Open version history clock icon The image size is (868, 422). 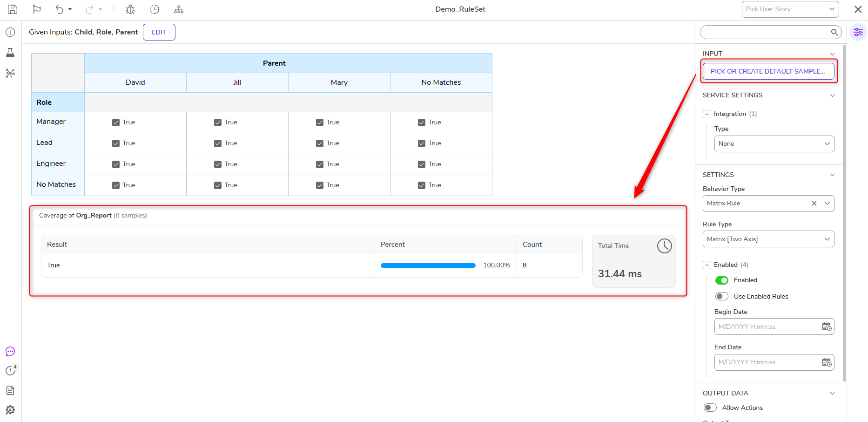click(155, 9)
